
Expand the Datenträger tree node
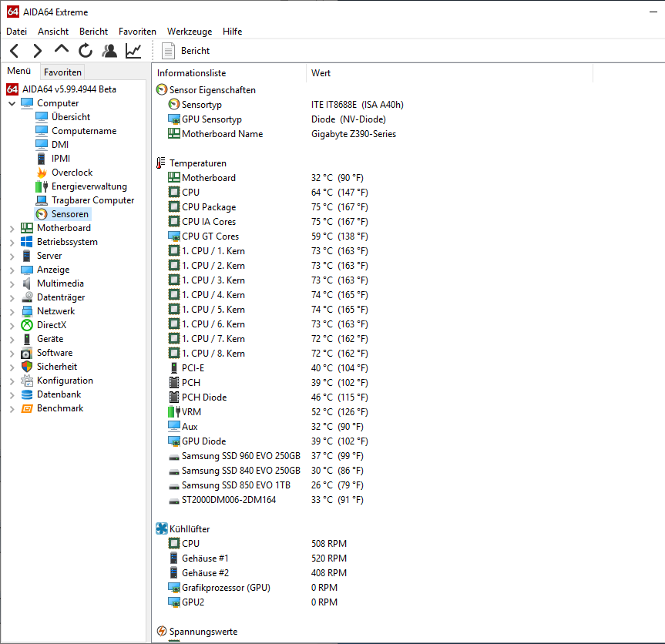(12, 298)
